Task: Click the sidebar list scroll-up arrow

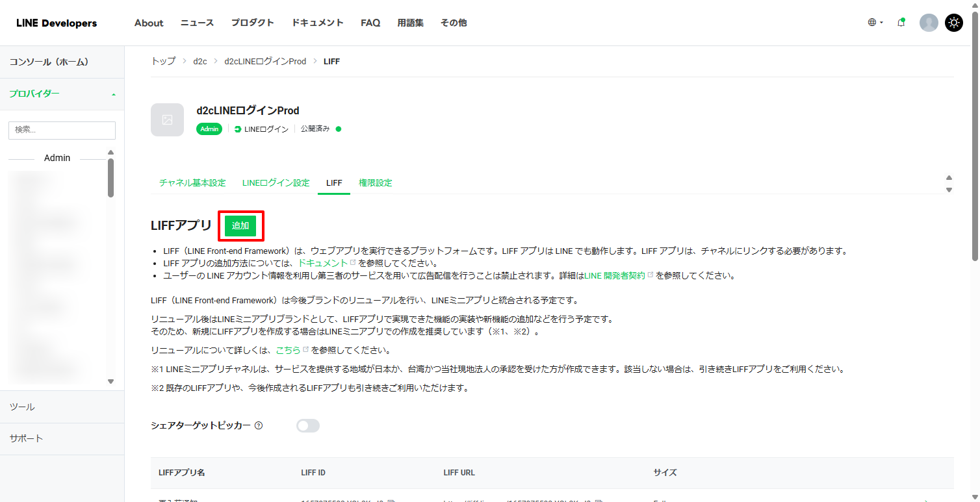Action: (x=110, y=153)
